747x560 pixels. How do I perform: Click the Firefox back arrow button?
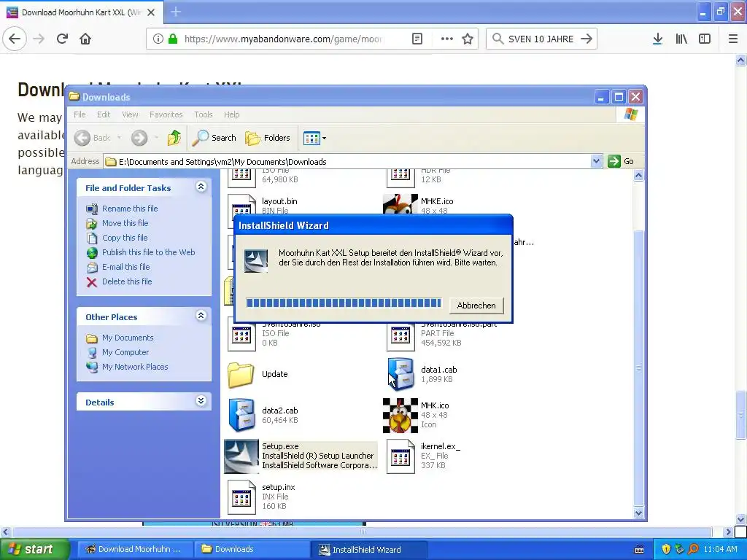point(15,39)
